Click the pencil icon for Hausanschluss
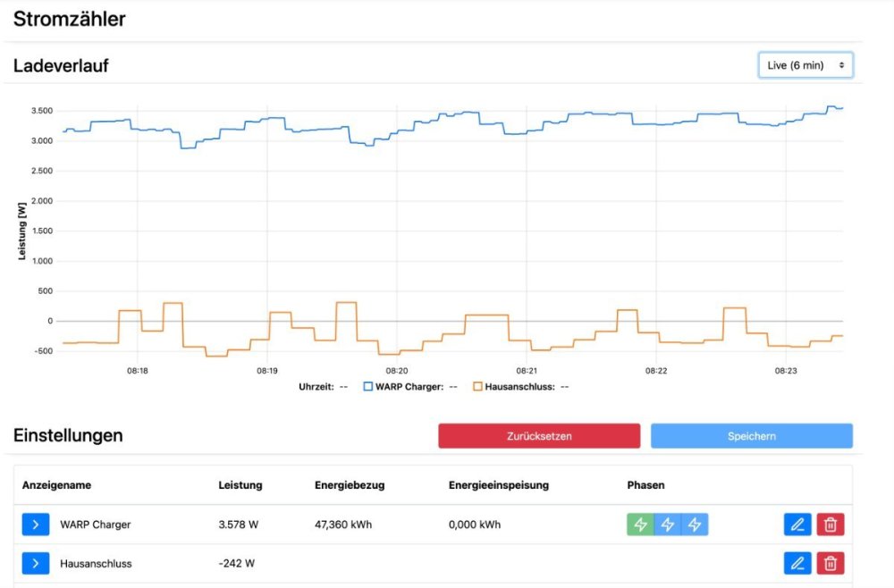Screen dimensions: 894x588 pos(797,563)
